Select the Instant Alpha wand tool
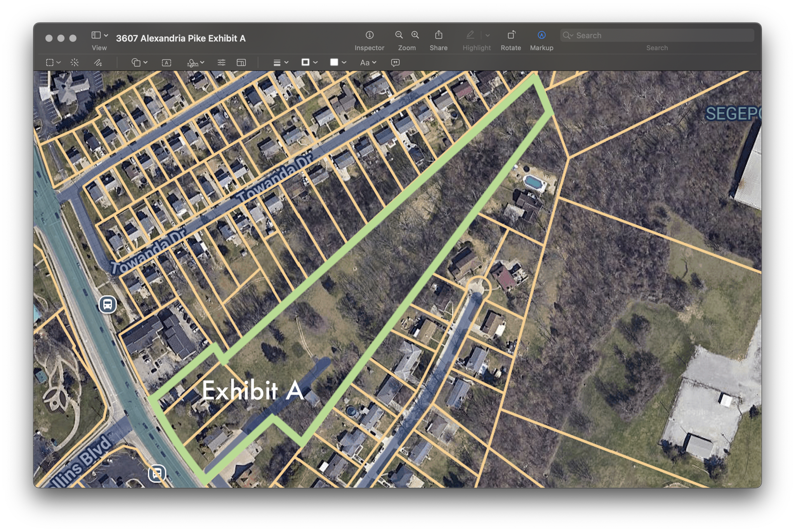795x532 pixels. (x=75, y=62)
